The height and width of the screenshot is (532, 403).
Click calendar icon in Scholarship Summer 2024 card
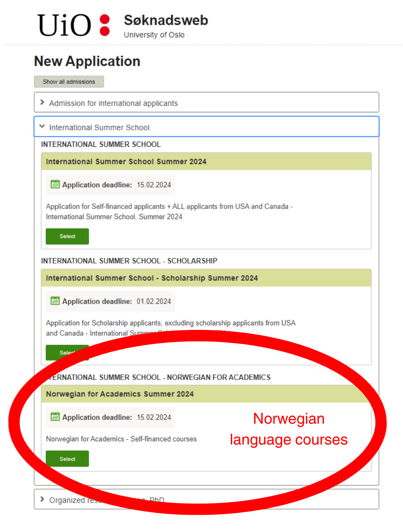click(55, 301)
